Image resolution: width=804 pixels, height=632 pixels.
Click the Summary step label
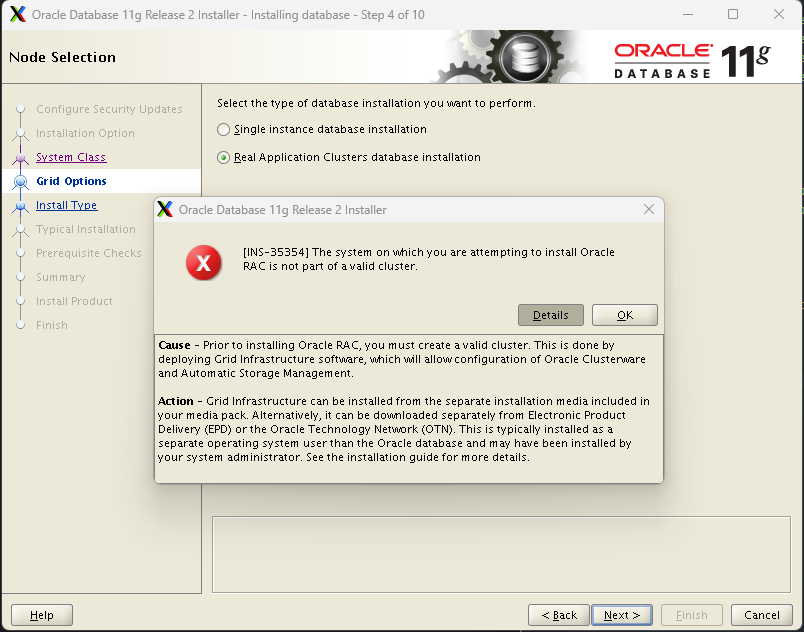(x=61, y=277)
